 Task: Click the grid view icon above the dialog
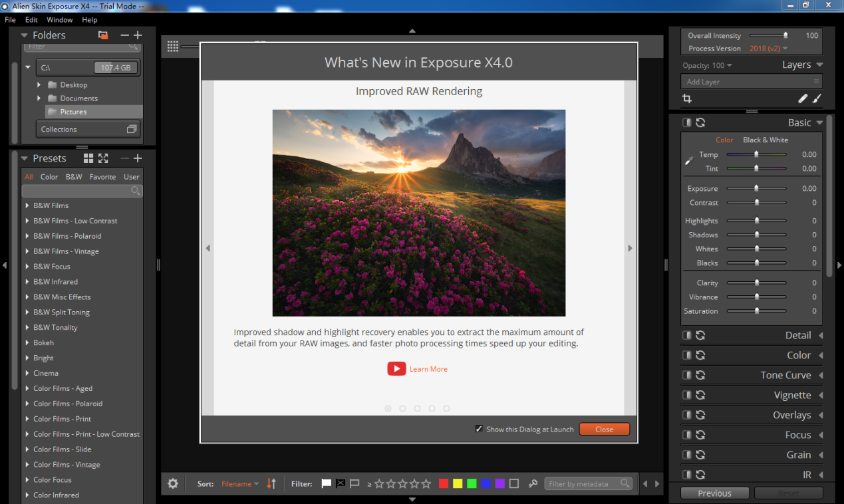[173, 46]
